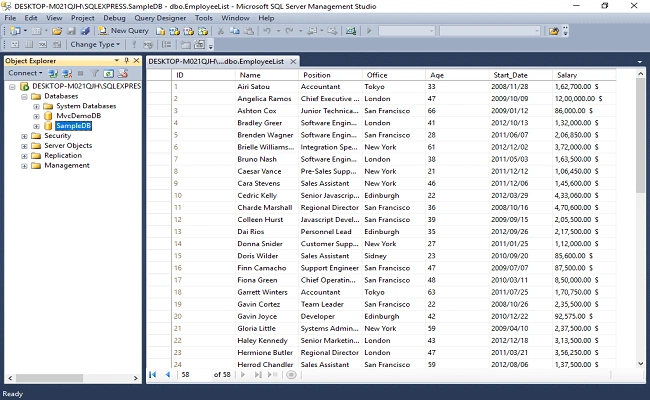Open the Query Designer menu
This screenshot has width=650, height=400.
coord(160,18)
